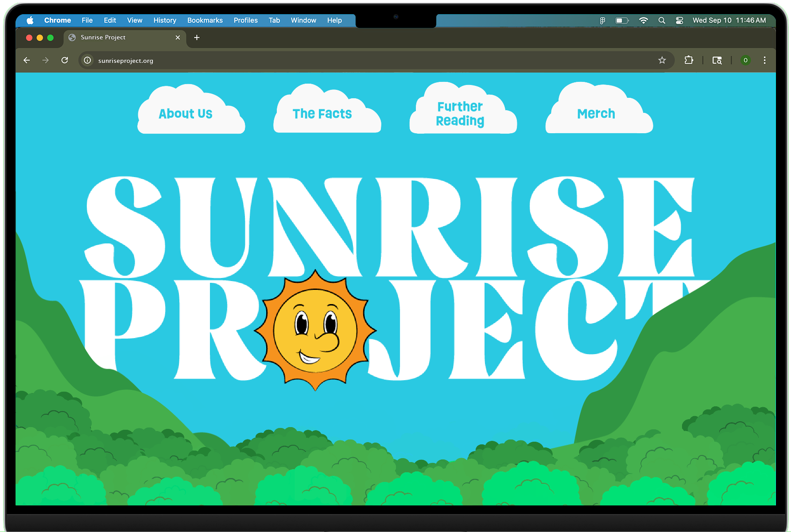Viewport: 791px width, 532px height.
Task: Click the site information icon in address bar
Action: [x=87, y=60]
